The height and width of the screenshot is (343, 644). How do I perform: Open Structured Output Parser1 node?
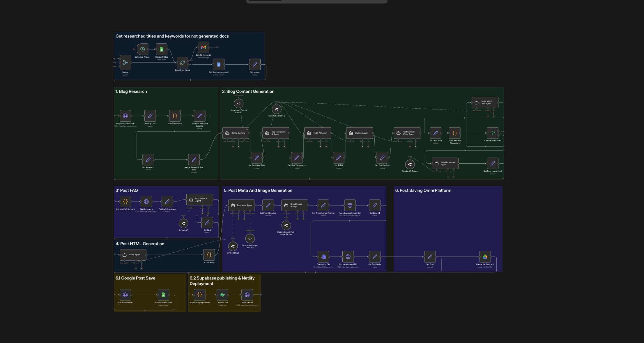[x=238, y=103]
